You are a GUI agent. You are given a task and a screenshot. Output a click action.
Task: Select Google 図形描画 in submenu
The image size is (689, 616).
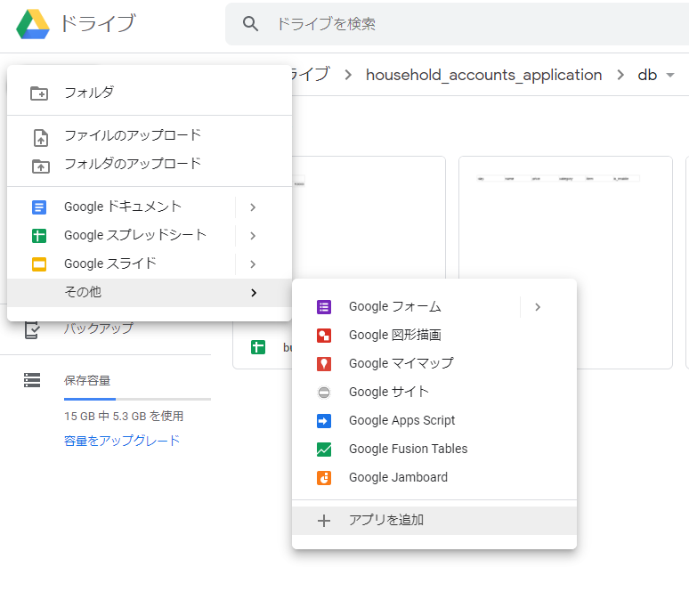click(434, 336)
